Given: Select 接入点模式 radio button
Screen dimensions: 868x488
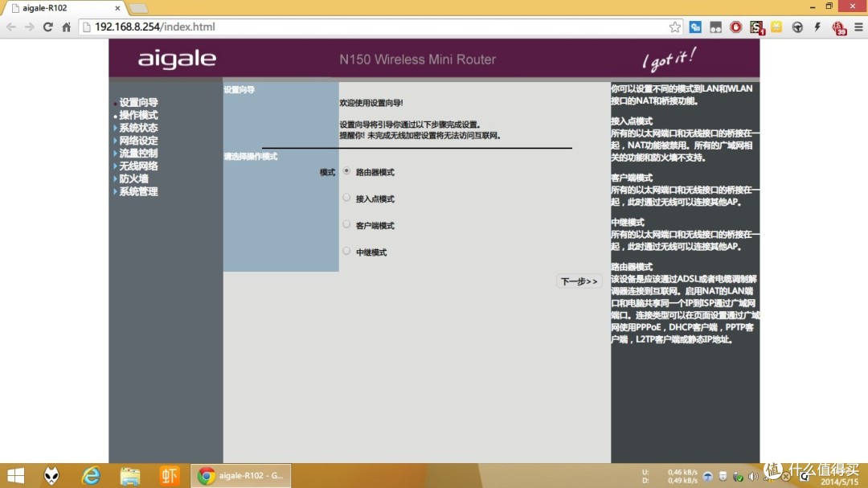Looking at the screenshot, I should [x=346, y=198].
